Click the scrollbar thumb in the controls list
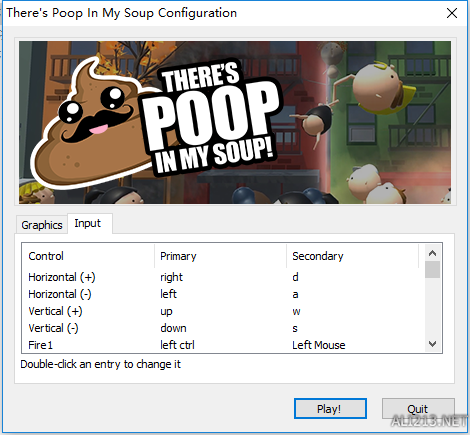The width and height of the screenshot is (470, 435). pos(432,270)
